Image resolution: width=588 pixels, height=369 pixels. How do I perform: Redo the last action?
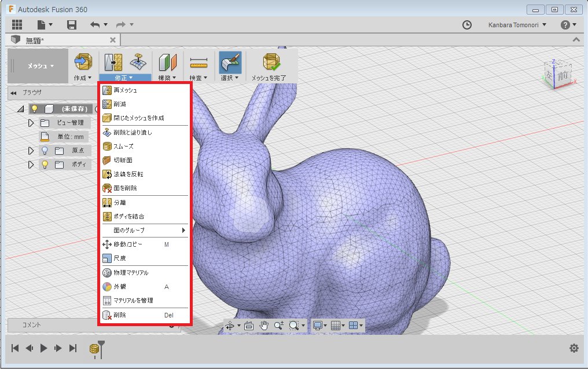[121, 25]
